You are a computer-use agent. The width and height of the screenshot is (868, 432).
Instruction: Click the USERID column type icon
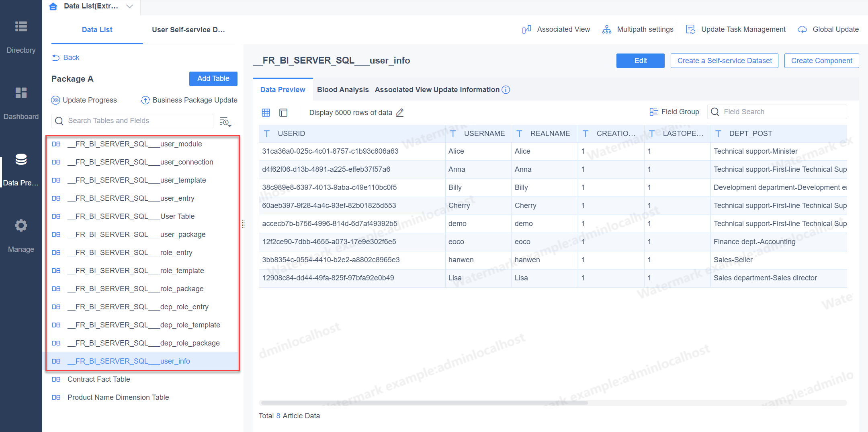[267, 134]
